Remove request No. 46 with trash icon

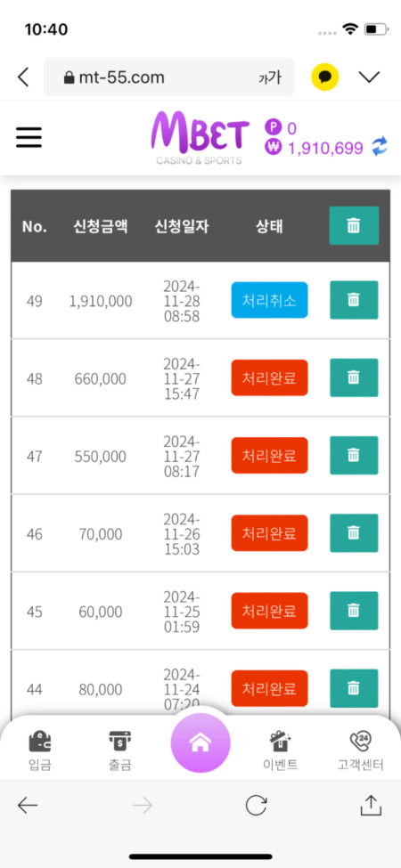pos(354,533)
